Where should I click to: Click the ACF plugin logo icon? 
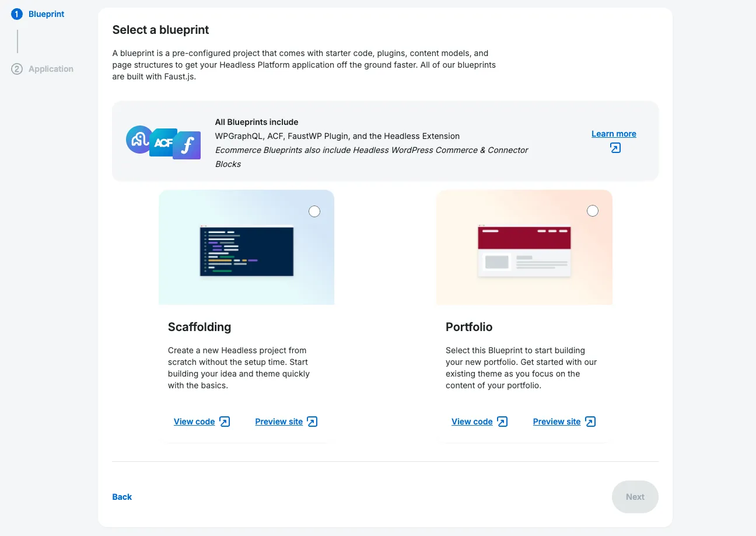(x=163, y=142)
